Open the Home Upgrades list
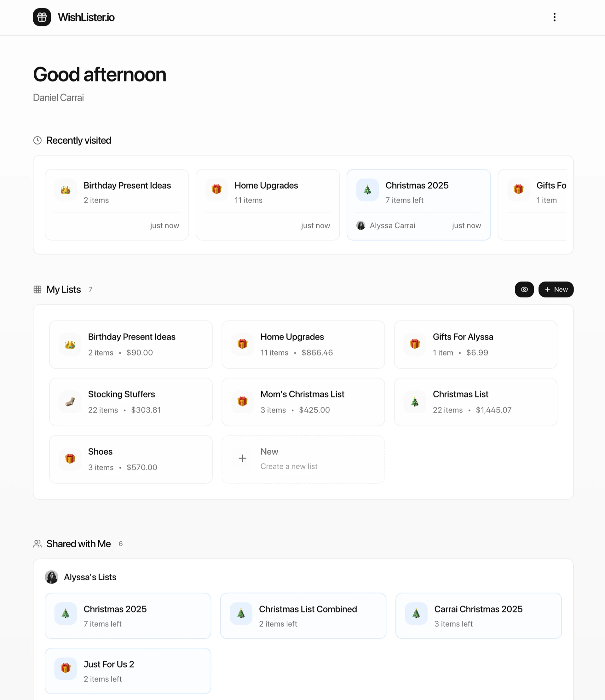The width and height of the screenshot is (605, 700). (303, 344)
